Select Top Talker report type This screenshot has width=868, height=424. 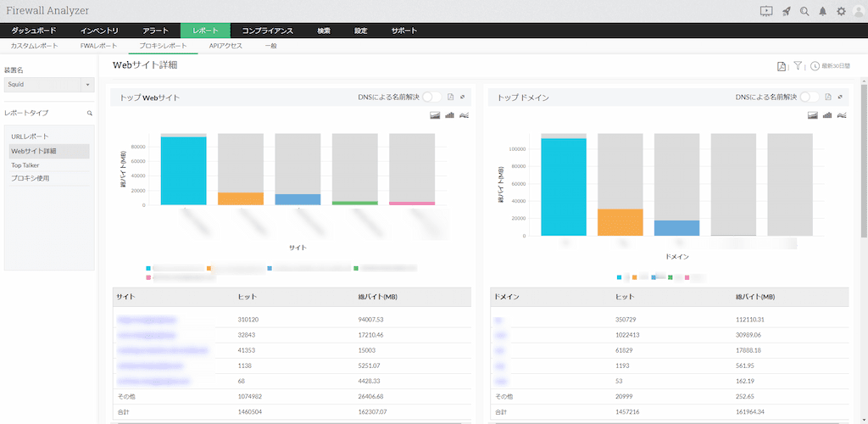tap(25, 165)
